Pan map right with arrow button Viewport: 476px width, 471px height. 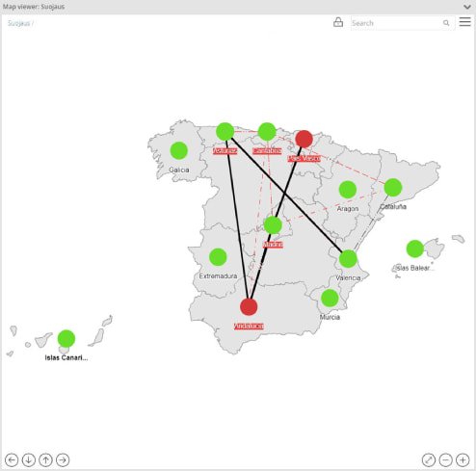[63, 459]
